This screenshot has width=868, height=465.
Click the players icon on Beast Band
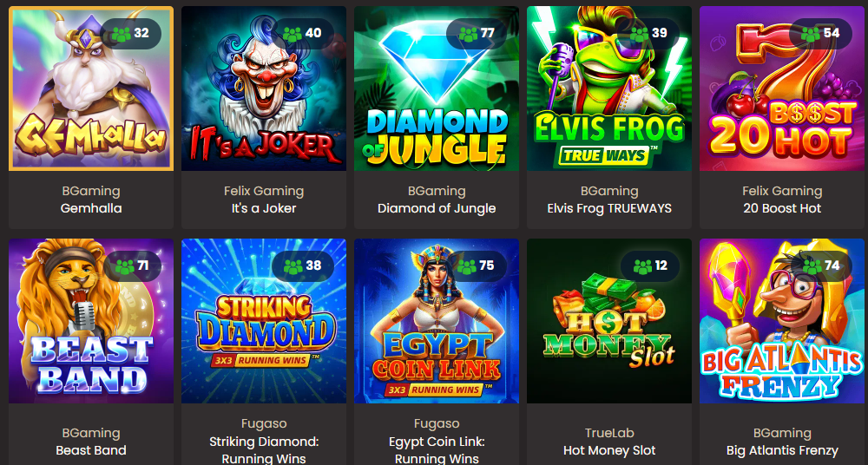pos(124,267)
